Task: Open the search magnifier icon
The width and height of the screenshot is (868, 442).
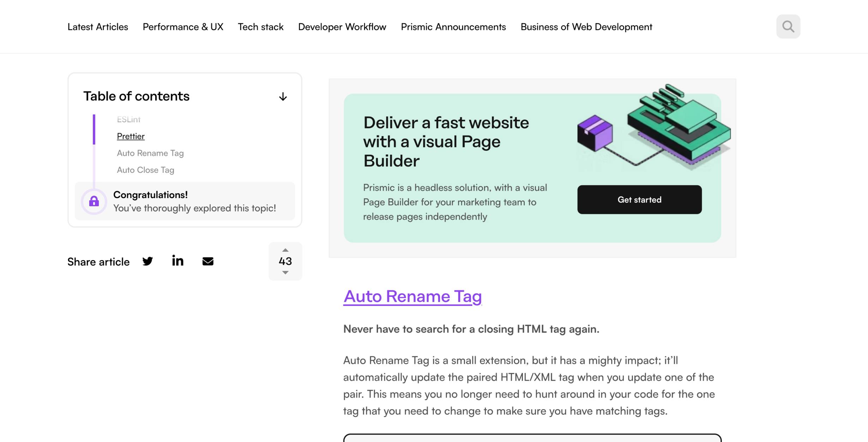Action: click(788, 26)
